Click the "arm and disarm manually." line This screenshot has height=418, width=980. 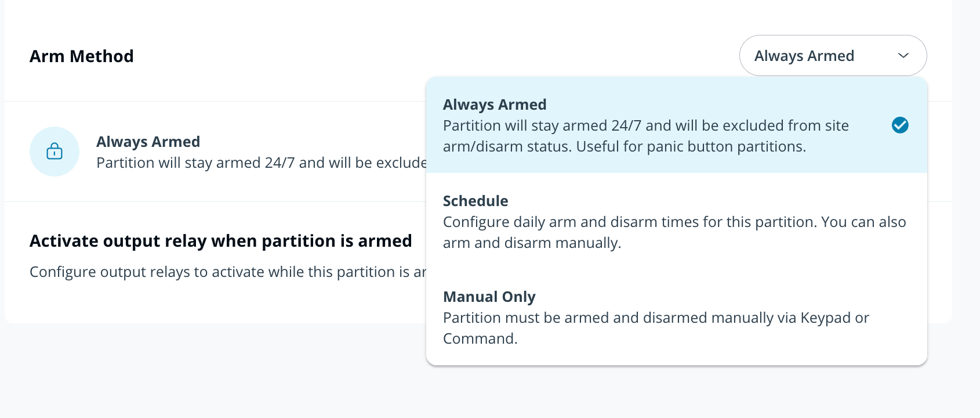point(532,243)
